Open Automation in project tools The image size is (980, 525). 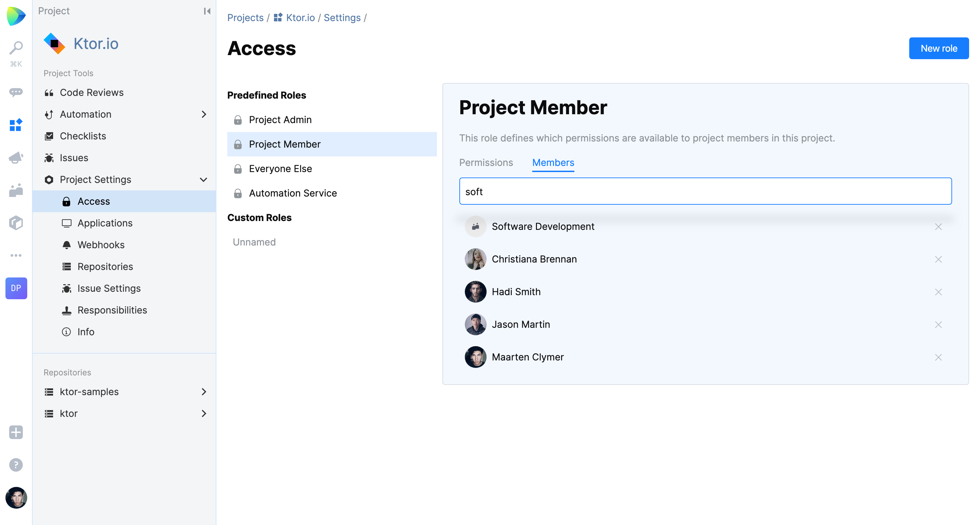pos(86,114)
